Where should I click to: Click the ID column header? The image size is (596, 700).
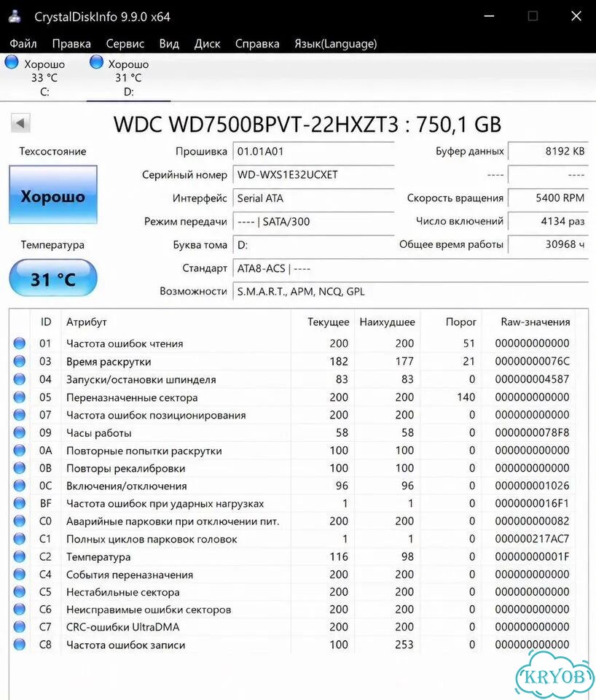(45, 322)
